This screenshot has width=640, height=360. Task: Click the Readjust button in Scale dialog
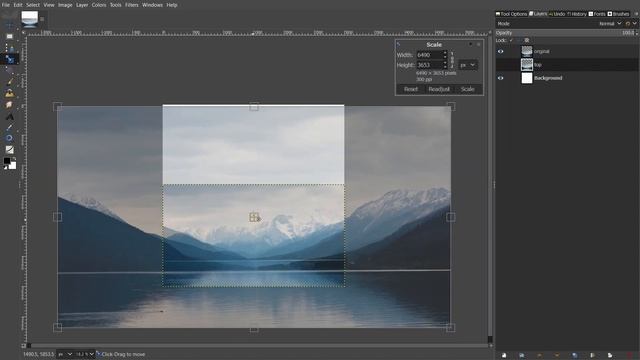pos(439,89)
